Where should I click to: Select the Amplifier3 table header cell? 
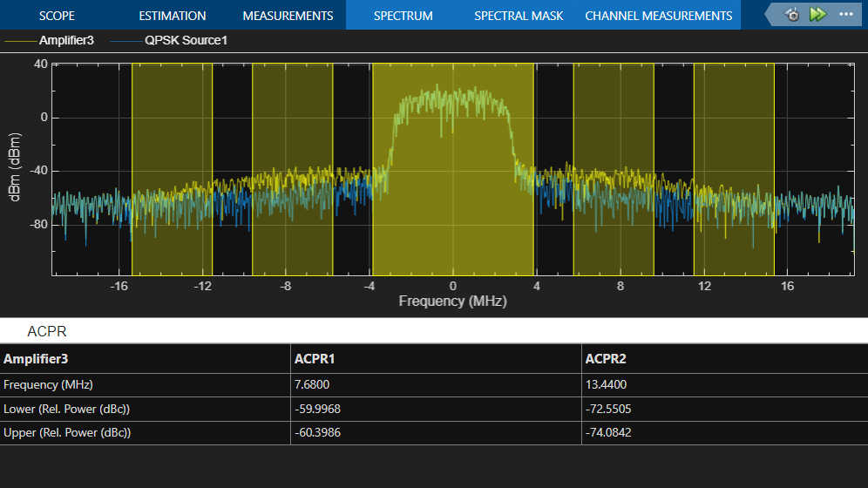click(145, 359)
